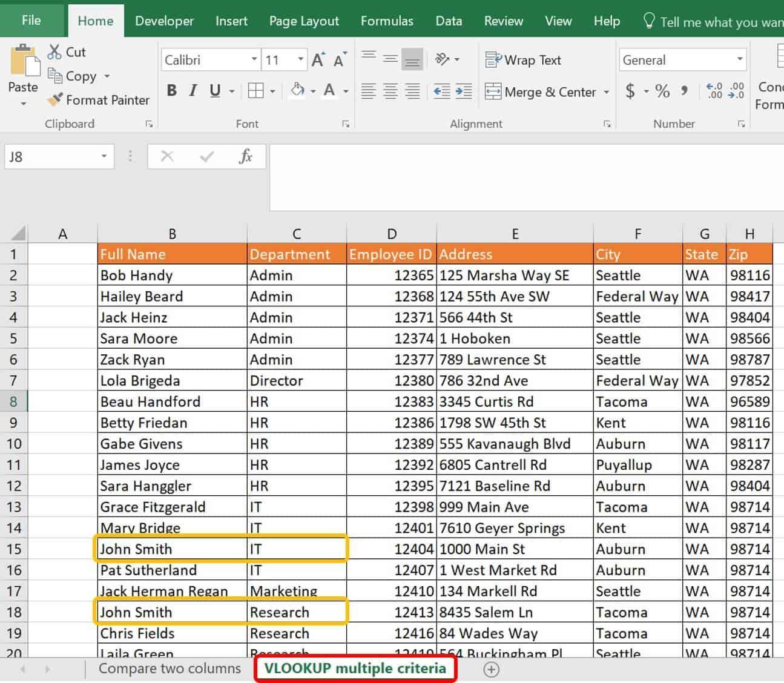Click the Format Painter brush icon

pos(55,100)
